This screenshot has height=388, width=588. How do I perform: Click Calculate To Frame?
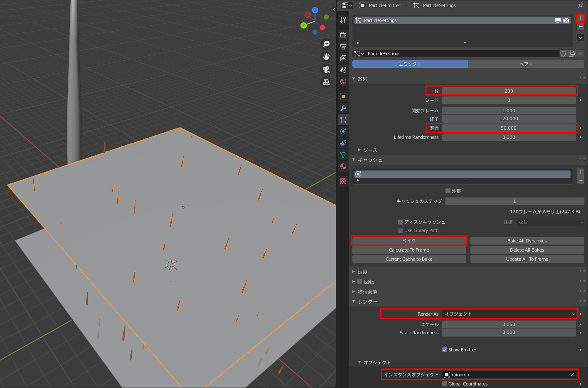(x=409, y=250)
